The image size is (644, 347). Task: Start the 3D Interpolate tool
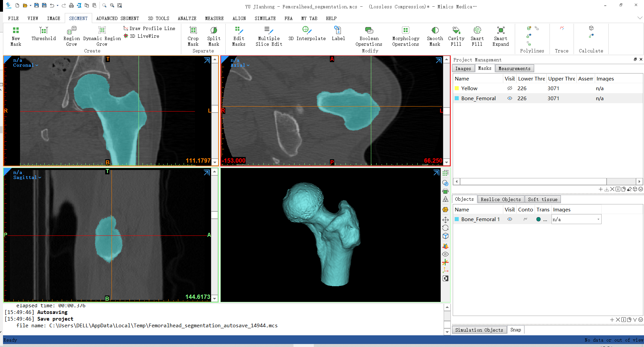pos(307,33)
